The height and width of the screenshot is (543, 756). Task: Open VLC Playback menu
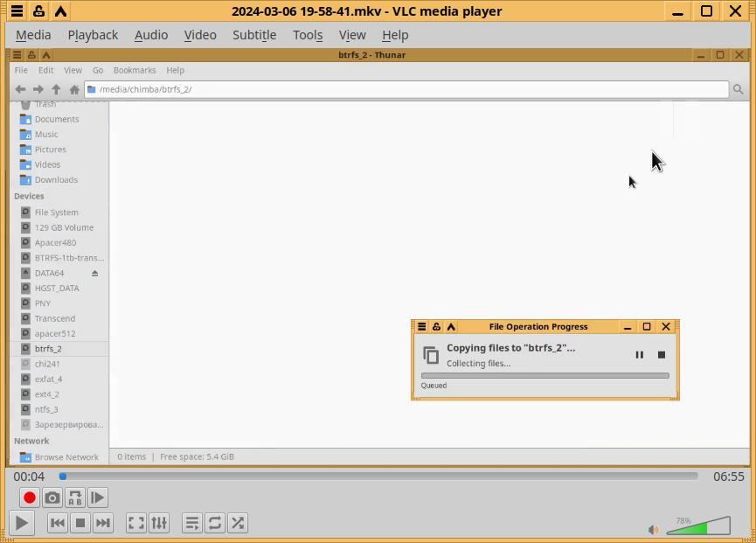tap(93, 35)
